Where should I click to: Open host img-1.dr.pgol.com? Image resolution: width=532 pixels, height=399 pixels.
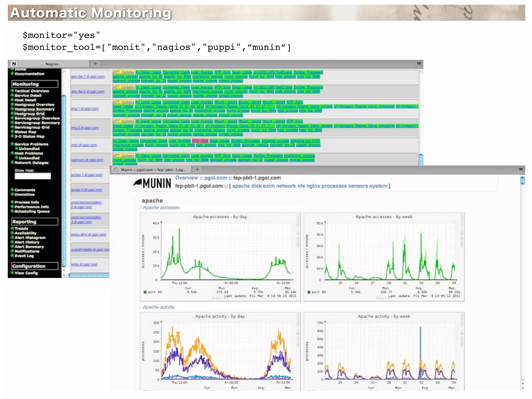click(x=85, y=109)
